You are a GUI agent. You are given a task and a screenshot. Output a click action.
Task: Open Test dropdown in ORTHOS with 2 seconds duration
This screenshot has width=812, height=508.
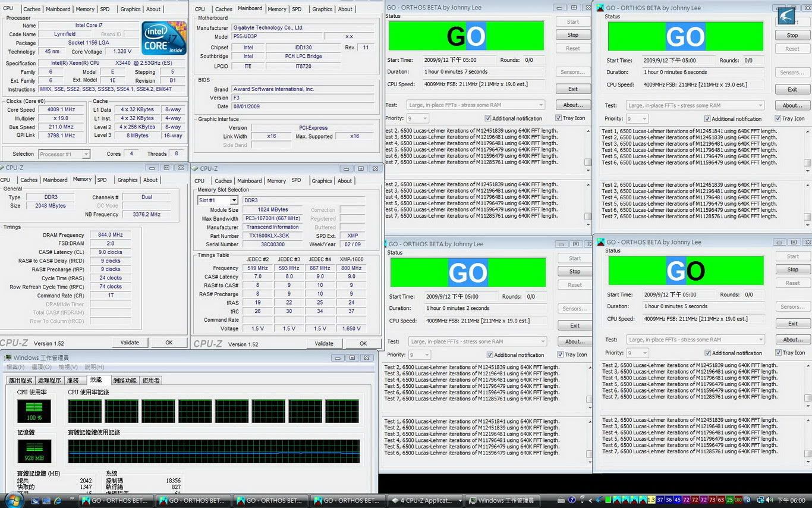(477, 341)
